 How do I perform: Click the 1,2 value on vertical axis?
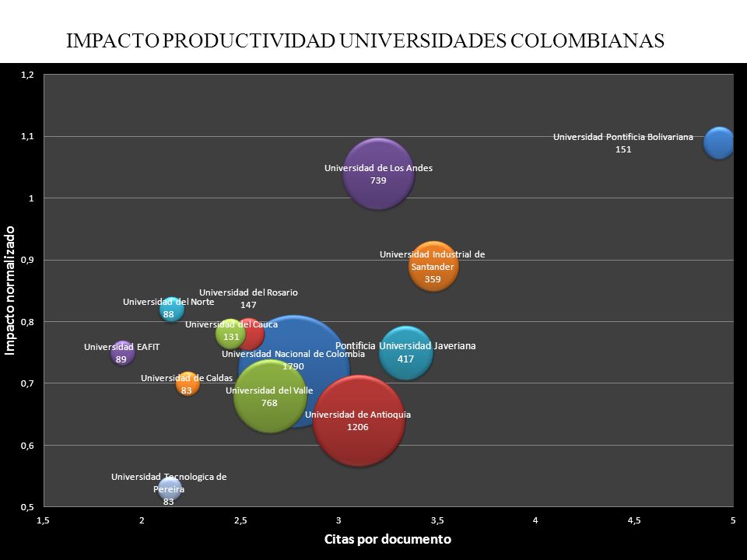(28, 75)
